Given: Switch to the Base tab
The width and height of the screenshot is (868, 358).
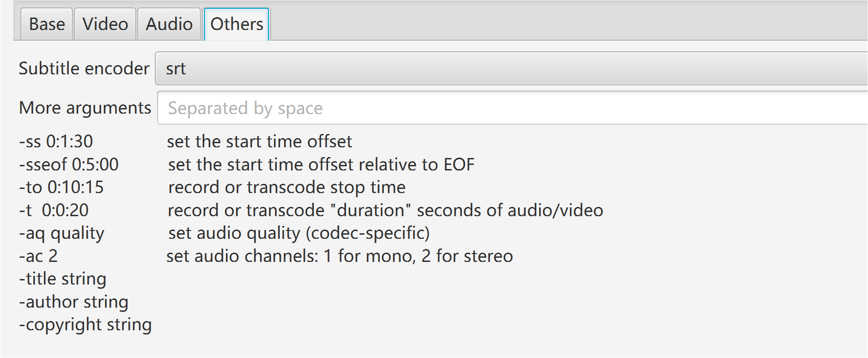Looking at the screenshot, I should (47, 24).
